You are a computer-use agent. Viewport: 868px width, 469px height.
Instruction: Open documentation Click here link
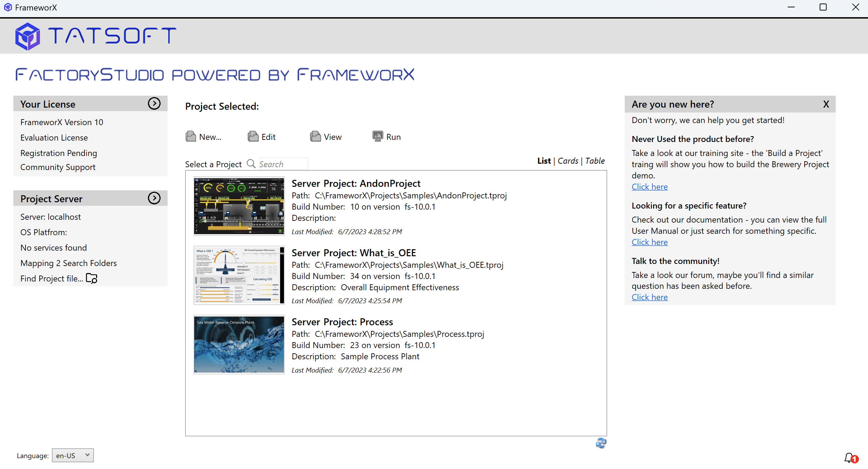(650, 242)
